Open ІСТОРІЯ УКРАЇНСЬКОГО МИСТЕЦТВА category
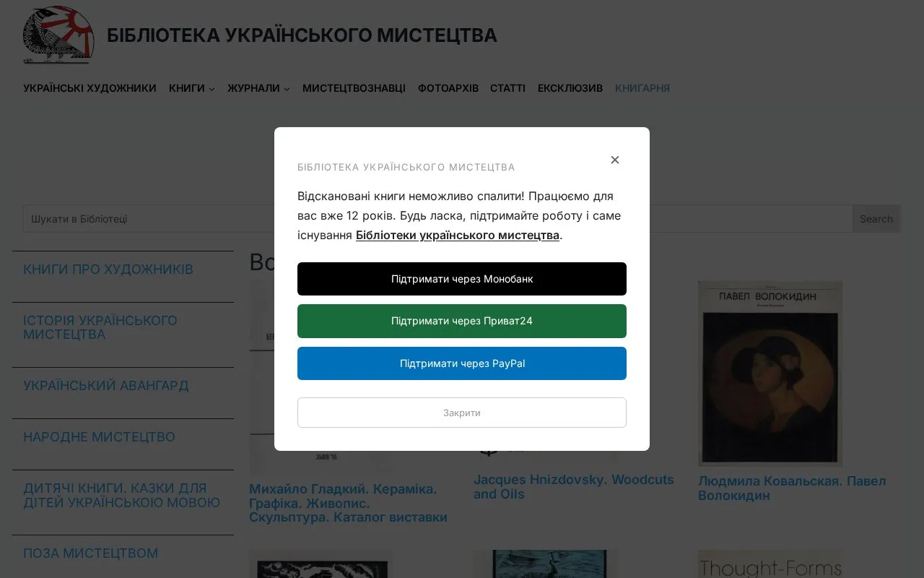 [100, 327]
